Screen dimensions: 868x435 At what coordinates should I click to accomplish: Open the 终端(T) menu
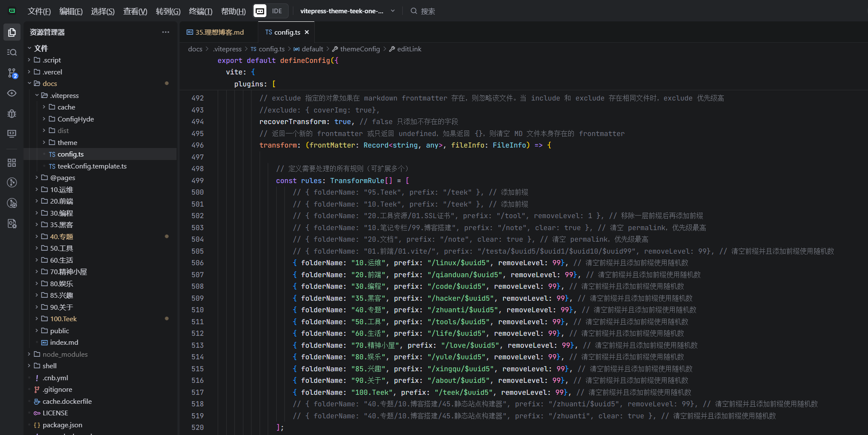[201, 11]
